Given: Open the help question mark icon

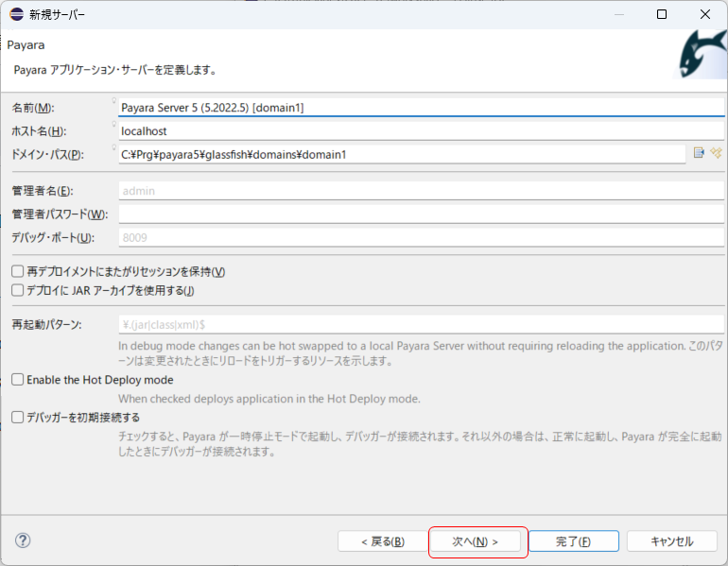Looking at the screenshot, I should point(23,540).
